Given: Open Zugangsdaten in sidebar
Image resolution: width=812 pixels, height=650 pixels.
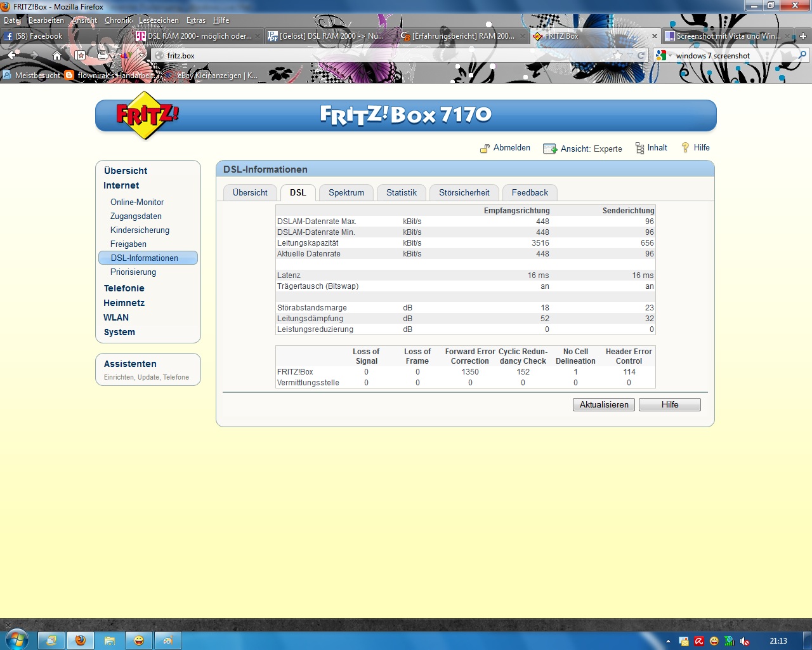Looking at the screenshot, I should (x=136, y=216).
